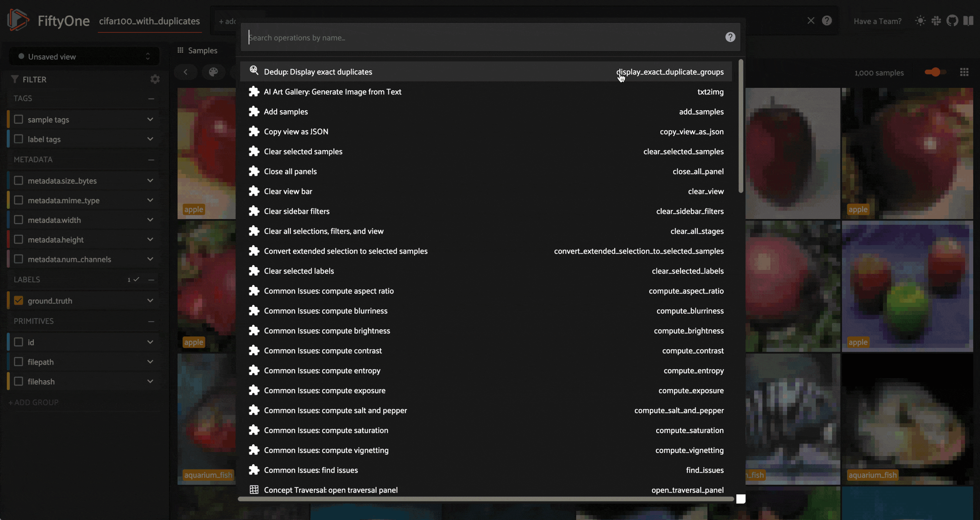Click the Have a Team? link
This screenshot has height=520, width=980.
(877, 21)
